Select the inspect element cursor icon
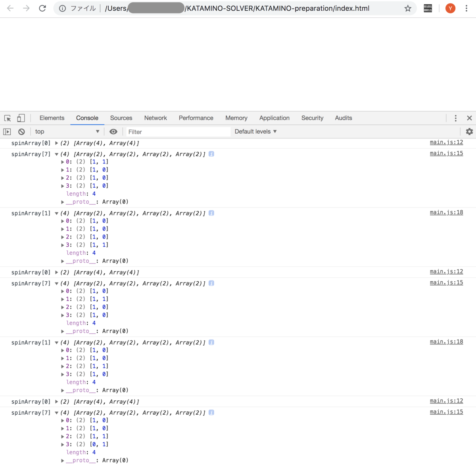Viewport: 476px width, 465px height. (x=7, y=118)
